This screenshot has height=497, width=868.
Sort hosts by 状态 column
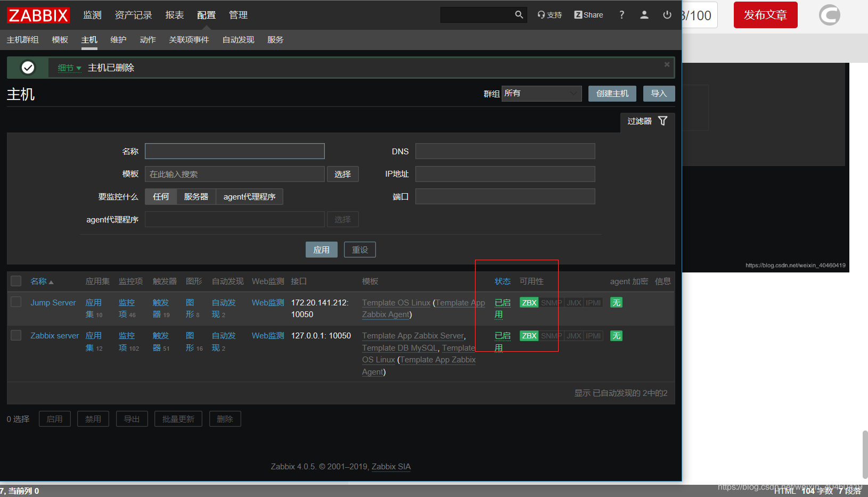(503, 281)
